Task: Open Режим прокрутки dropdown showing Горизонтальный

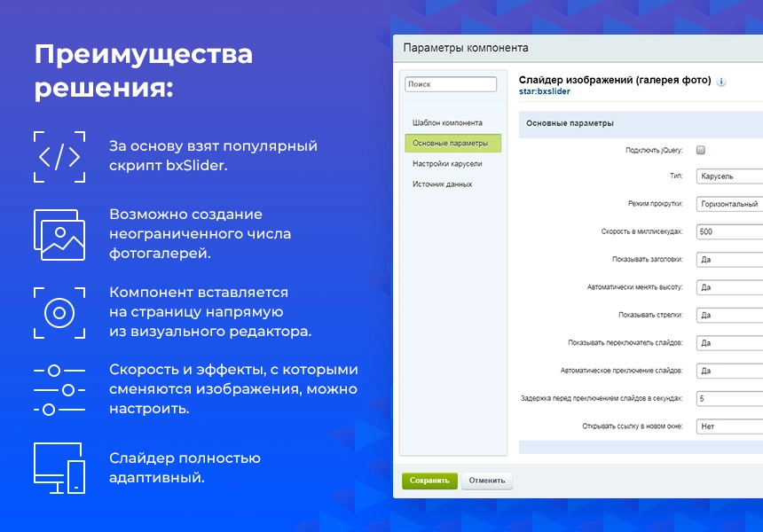Action: (729, 204)
